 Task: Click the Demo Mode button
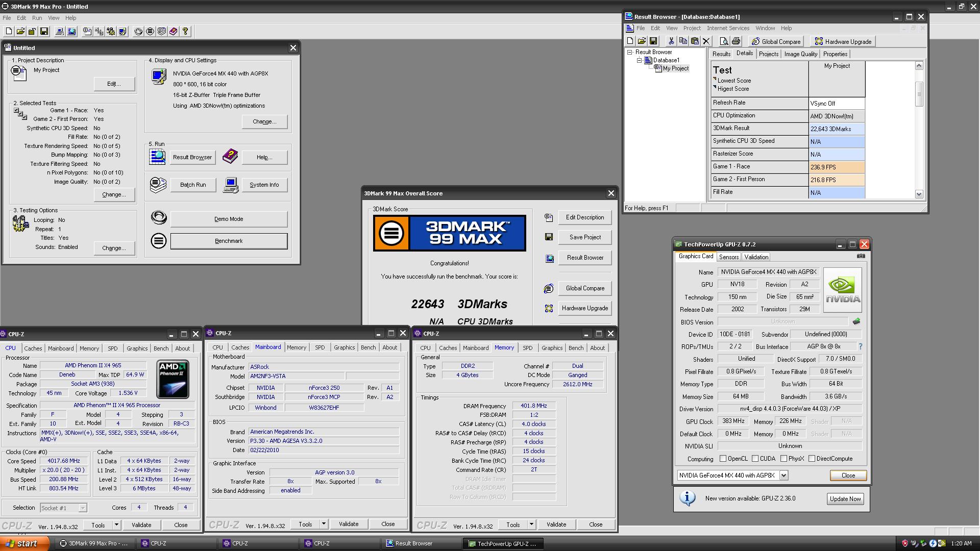229,219
